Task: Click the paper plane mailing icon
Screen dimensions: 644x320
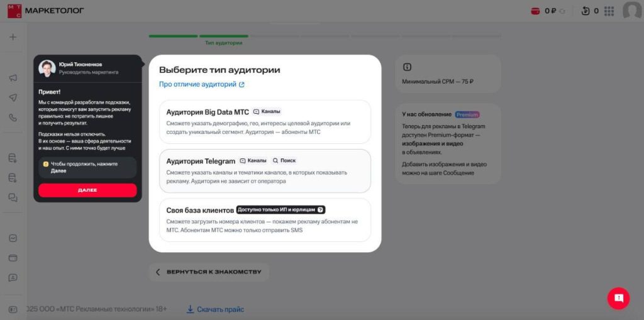Action: (13, 98)
